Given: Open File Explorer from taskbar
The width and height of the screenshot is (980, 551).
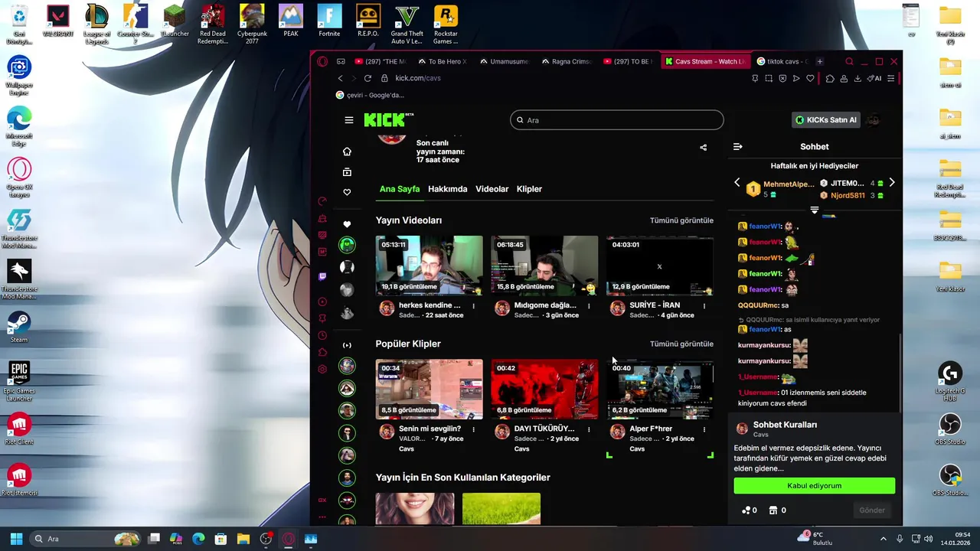Looking at the screenshot, I should click(x=243, y=539).
